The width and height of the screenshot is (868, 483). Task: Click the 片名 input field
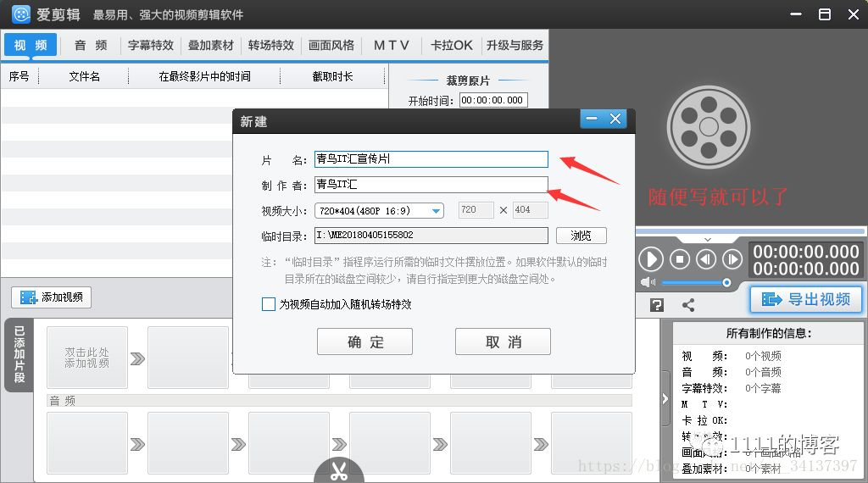[431, 159]
